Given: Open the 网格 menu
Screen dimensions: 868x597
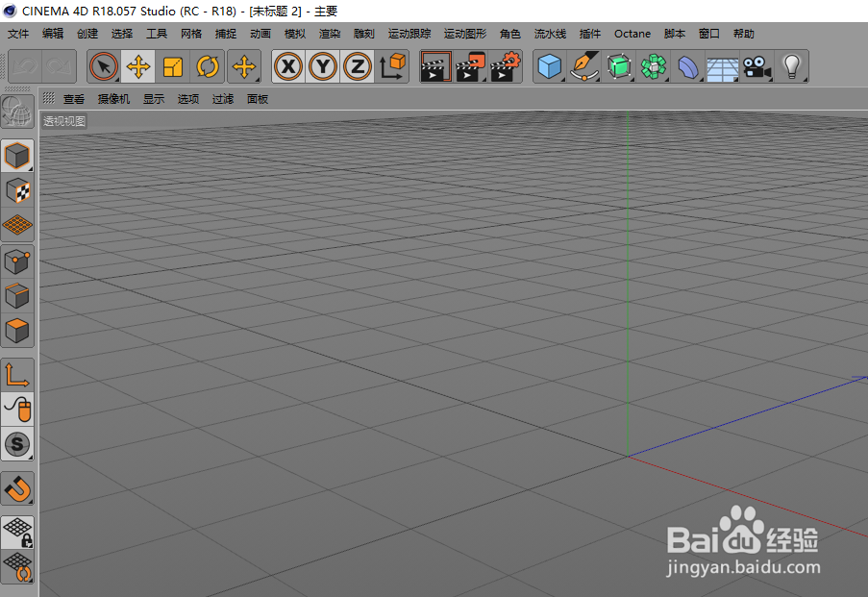Looking at the screenshot, I should pyautogui.click(x=191, y=34).
